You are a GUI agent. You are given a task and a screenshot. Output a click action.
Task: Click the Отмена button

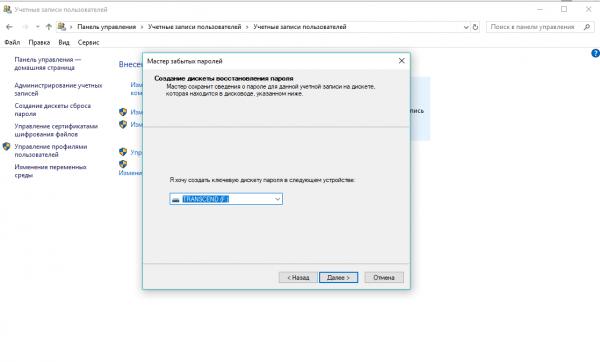pos(384,277)
